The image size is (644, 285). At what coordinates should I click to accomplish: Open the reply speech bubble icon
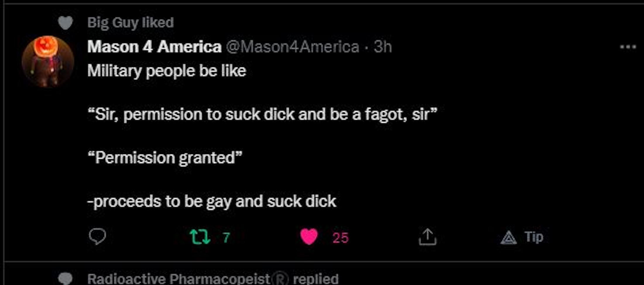click(97, 236)
